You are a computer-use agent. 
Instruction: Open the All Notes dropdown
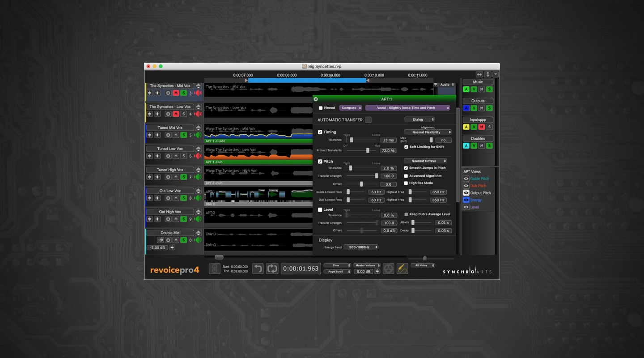[x=423, y=265]
